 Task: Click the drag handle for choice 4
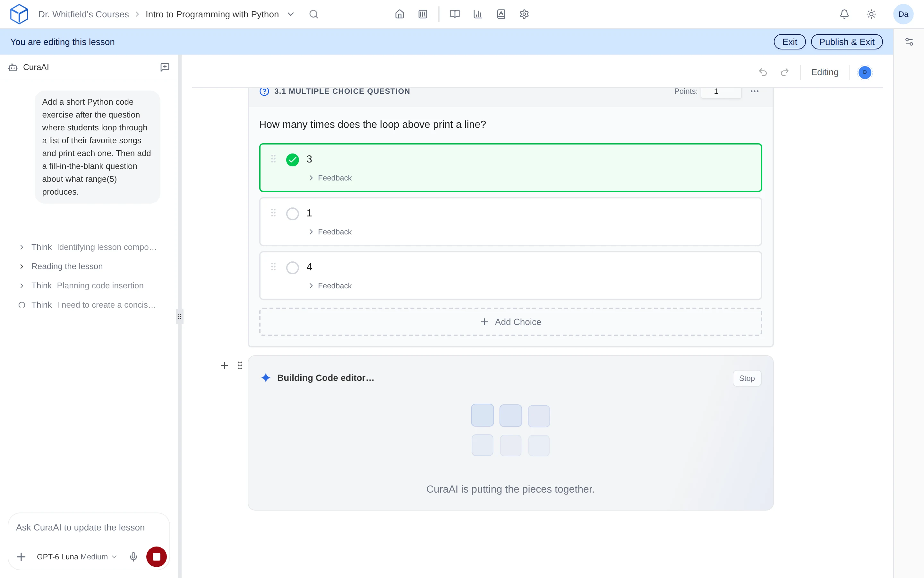click(273, 267)
